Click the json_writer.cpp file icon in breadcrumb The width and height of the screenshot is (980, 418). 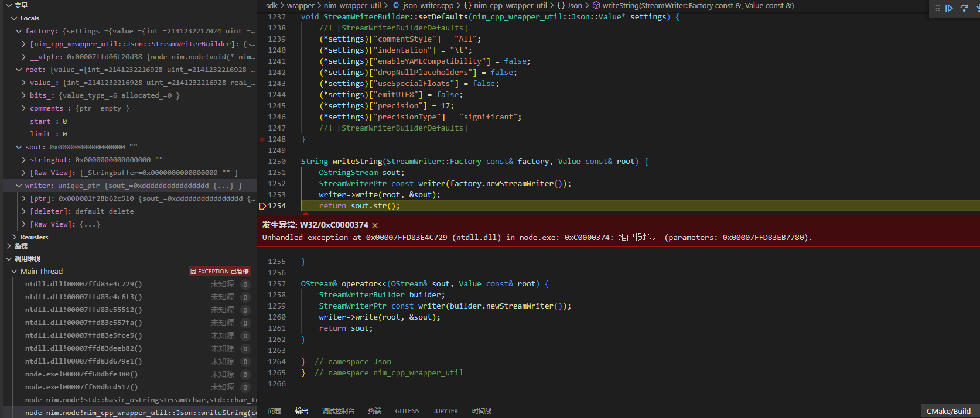tap(397, 6)
